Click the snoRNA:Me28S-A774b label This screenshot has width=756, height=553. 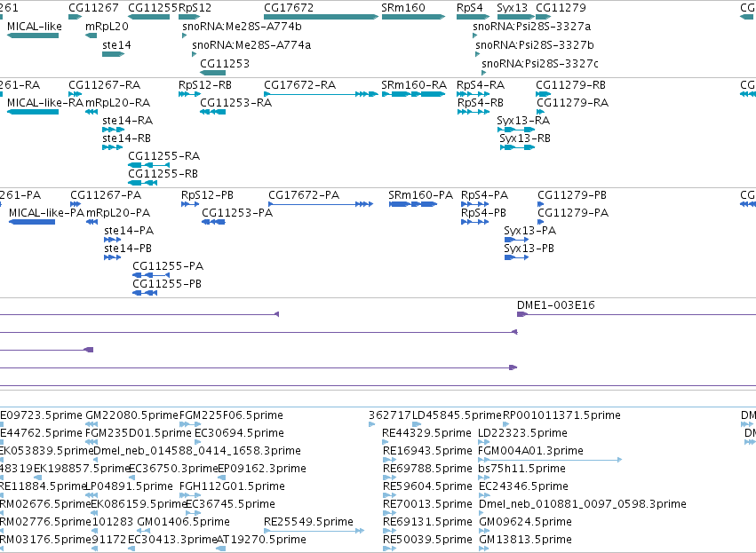pyautogui.click(x=242, y=26)
